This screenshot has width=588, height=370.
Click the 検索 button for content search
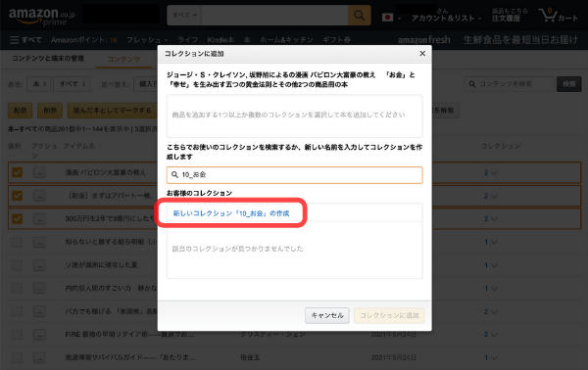pos(568,84)
